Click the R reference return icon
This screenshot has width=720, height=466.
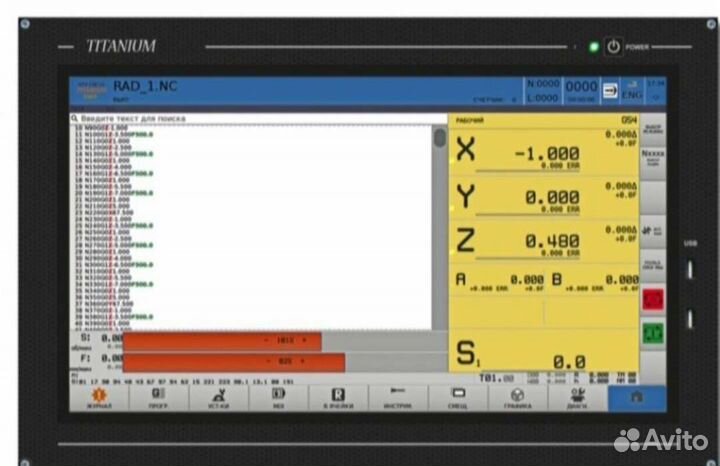(x=338, y=398)
